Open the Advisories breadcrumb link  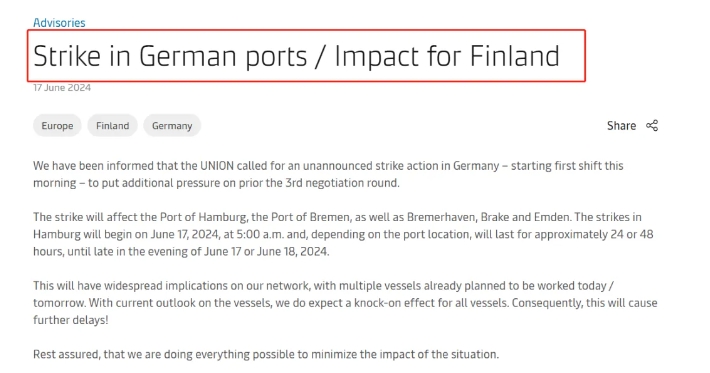(59, 23)
